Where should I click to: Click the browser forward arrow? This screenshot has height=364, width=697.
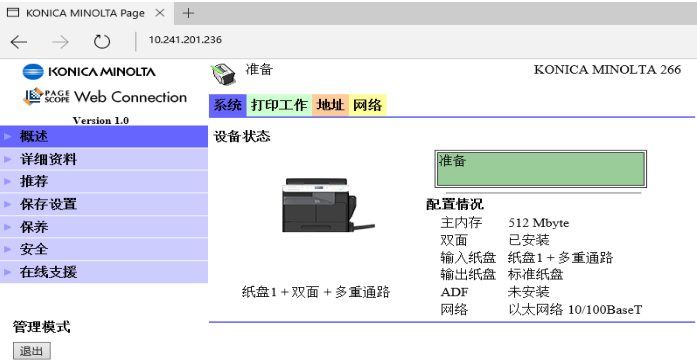pos(60,42)
